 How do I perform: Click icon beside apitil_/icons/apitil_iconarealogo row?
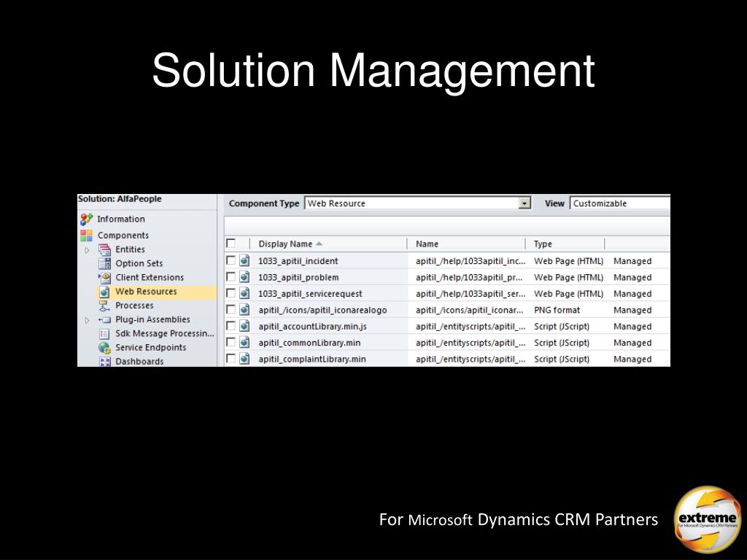(244, 309)
